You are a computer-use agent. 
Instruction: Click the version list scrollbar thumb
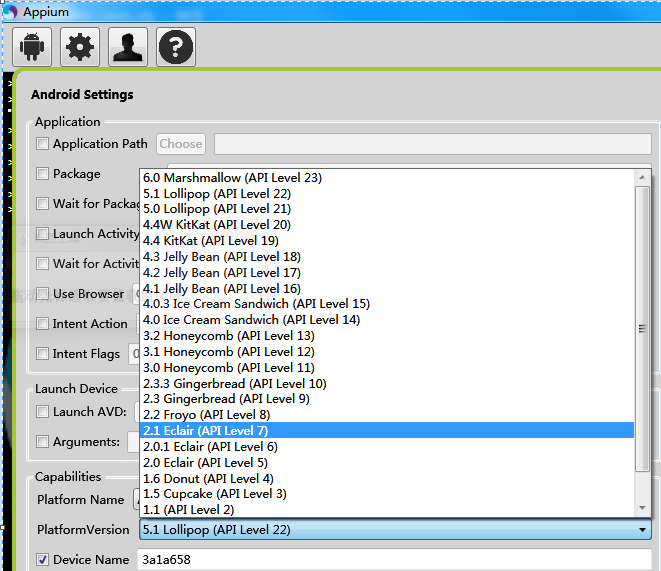tap(642, 329)
